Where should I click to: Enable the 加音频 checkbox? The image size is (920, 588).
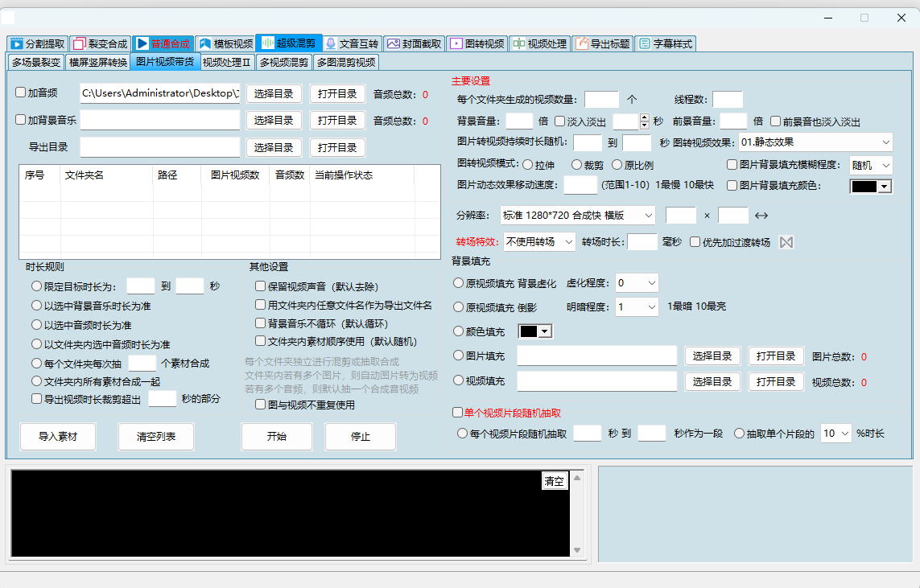pyautogui.click(x=21, y=93)
